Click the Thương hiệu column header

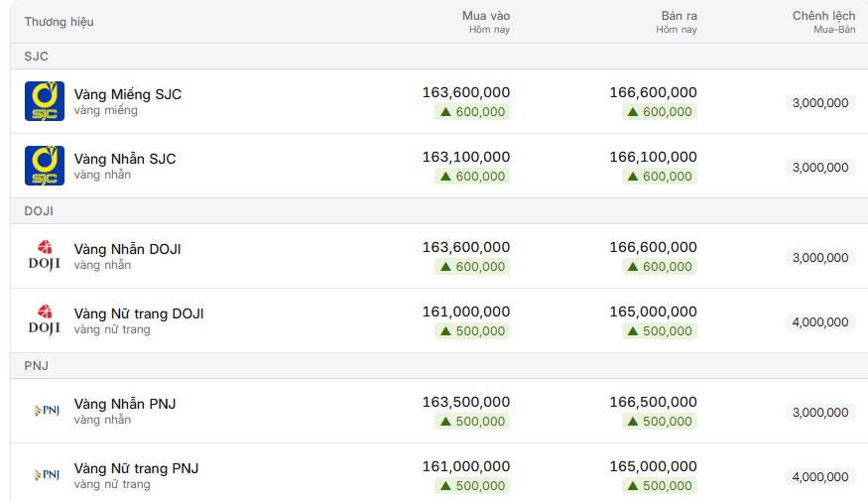tap(60, 22)
